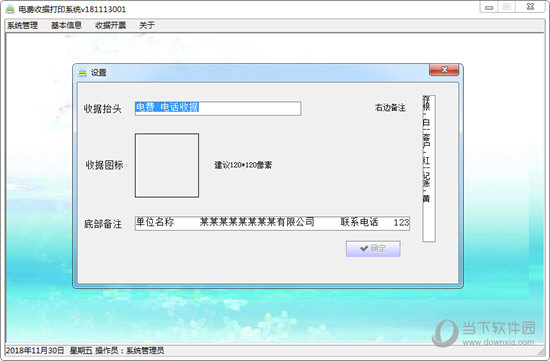Close the main application window
The width and height of the screenshot is (550, 361).
530,7
